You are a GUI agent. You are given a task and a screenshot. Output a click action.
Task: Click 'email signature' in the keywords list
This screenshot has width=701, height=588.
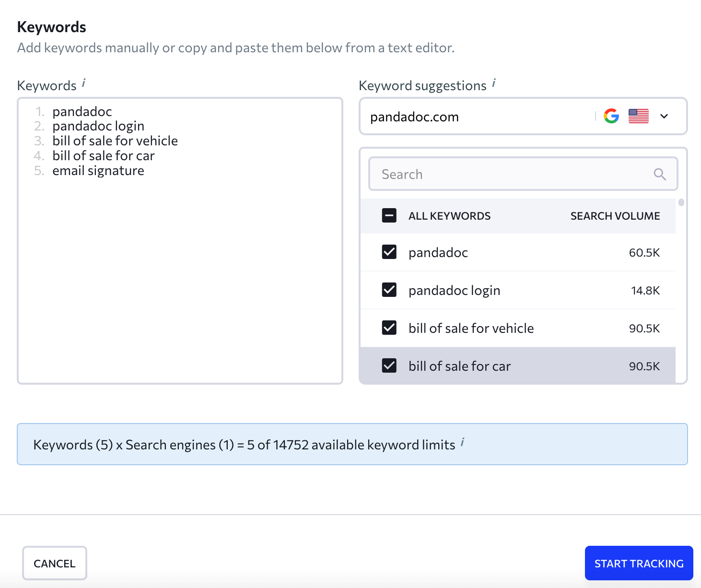(98, 171)
